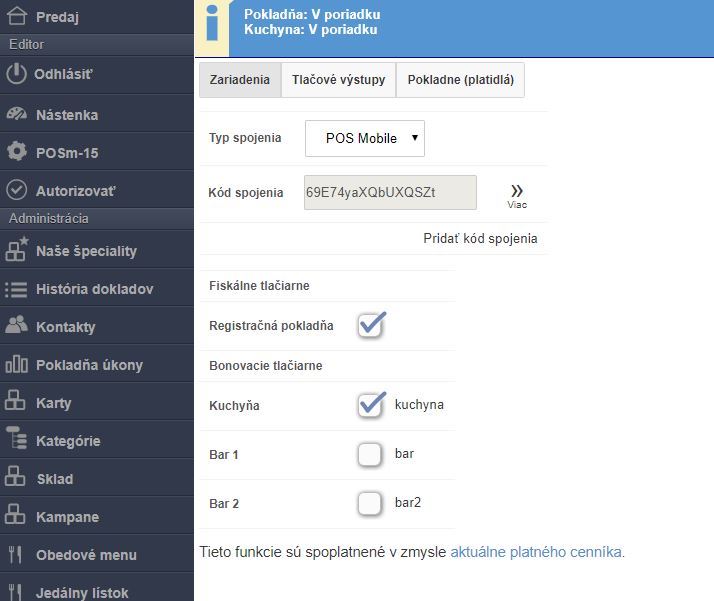Click the POSm-15 gear icon

click(x=16, y=152)
